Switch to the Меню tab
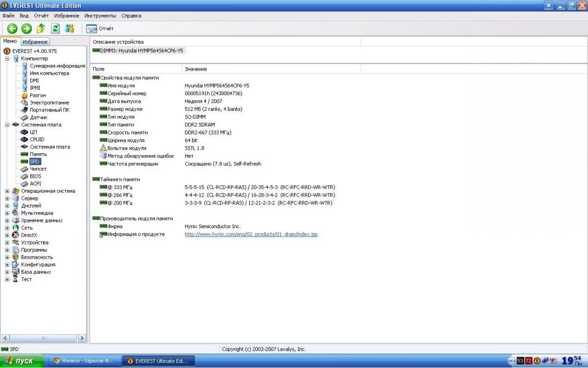 point(10,41)
